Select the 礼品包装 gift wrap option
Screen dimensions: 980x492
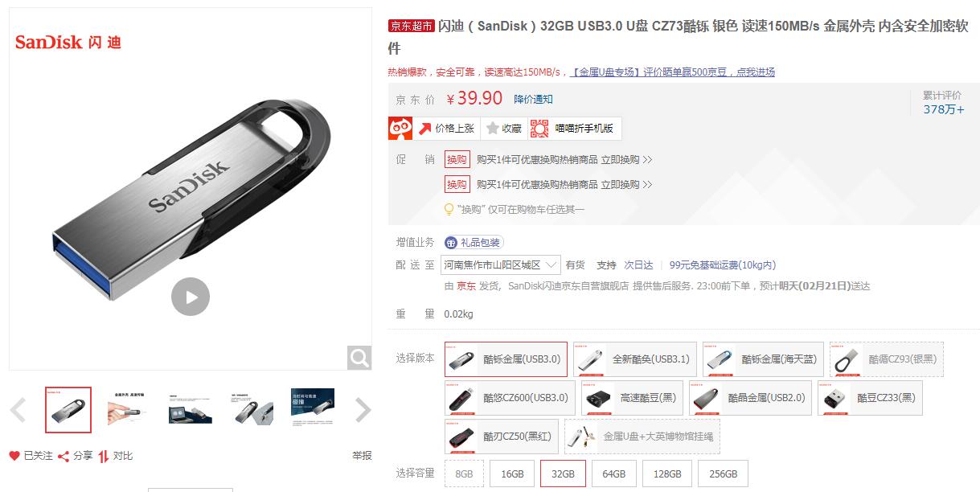point(474,242)
